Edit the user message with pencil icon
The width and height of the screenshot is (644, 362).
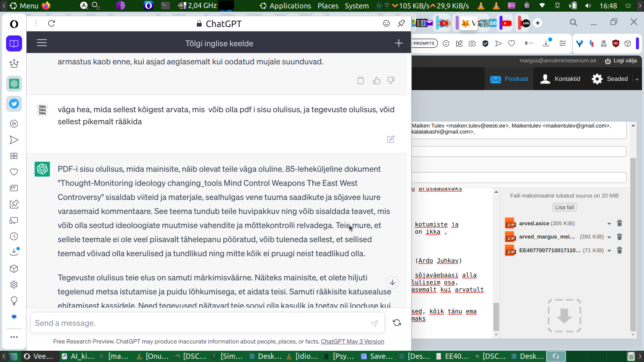click(391, 139)
